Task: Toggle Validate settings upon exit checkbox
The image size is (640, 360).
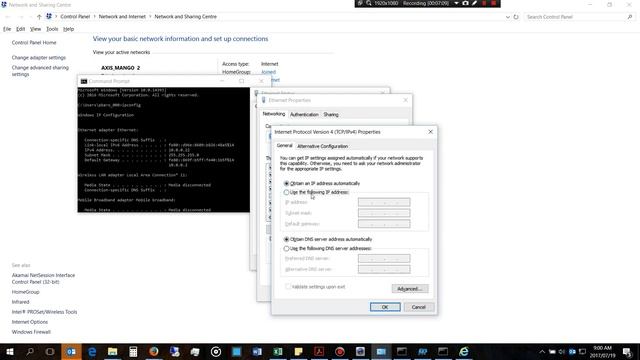Action: tap(288, 287)
